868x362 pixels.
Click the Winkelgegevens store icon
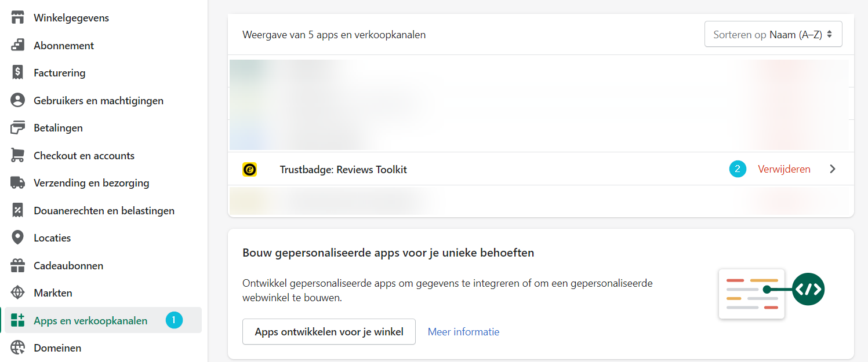(x=18, y=18)
